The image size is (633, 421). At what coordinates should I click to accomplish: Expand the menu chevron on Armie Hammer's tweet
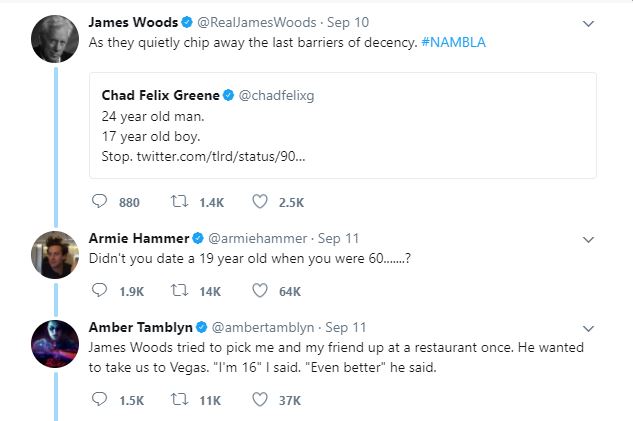tap(588, 239)
